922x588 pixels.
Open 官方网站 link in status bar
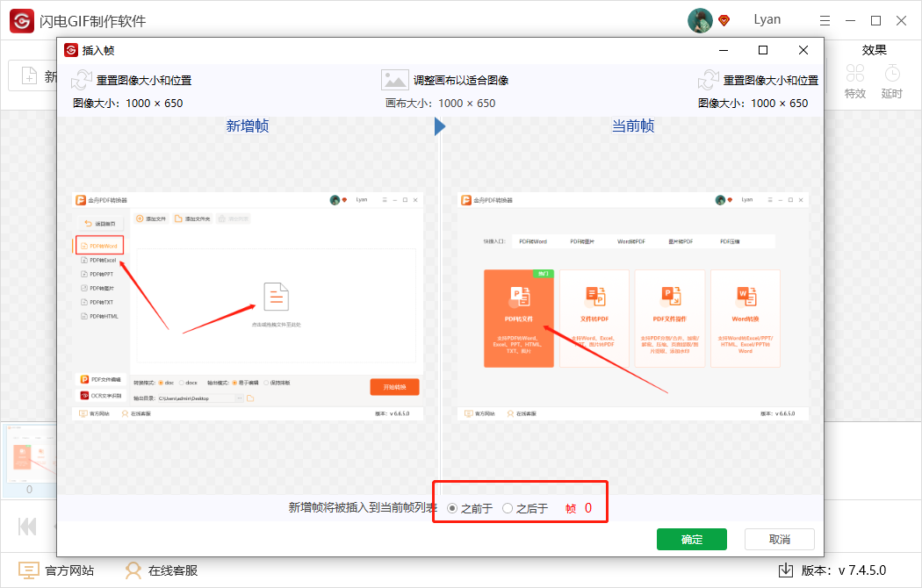click(56, 570)
